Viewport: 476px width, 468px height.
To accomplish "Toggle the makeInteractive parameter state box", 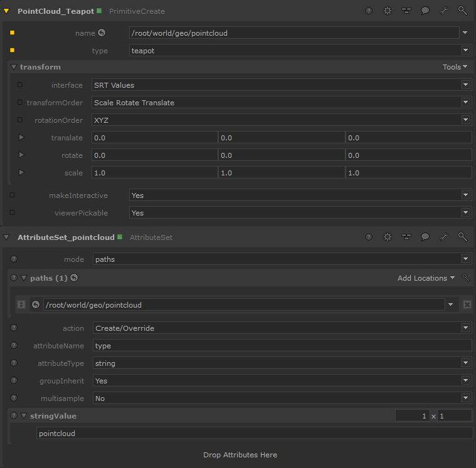I will [13, 195].
